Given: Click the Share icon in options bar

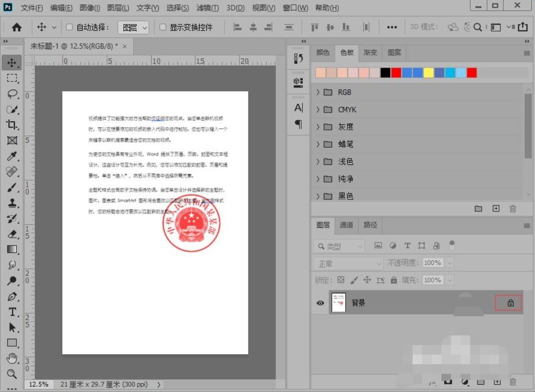Looking at the screenshot, I should (523, 27).
